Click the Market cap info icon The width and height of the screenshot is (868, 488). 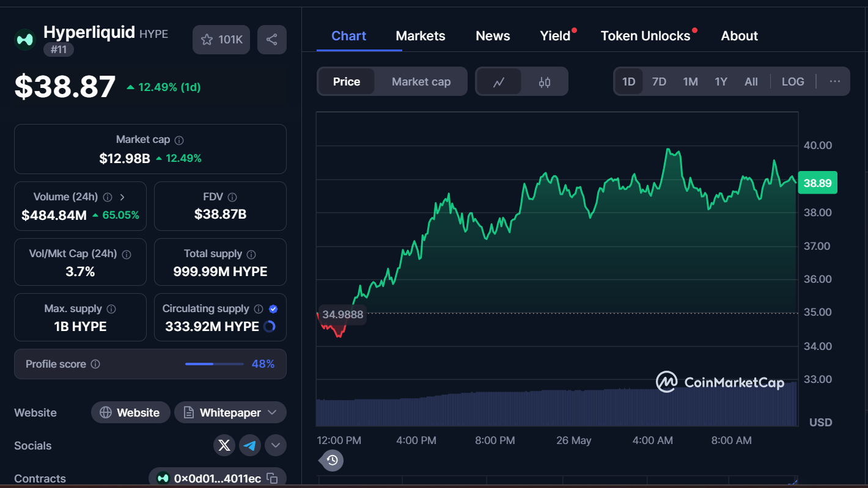tap(179, 140)
